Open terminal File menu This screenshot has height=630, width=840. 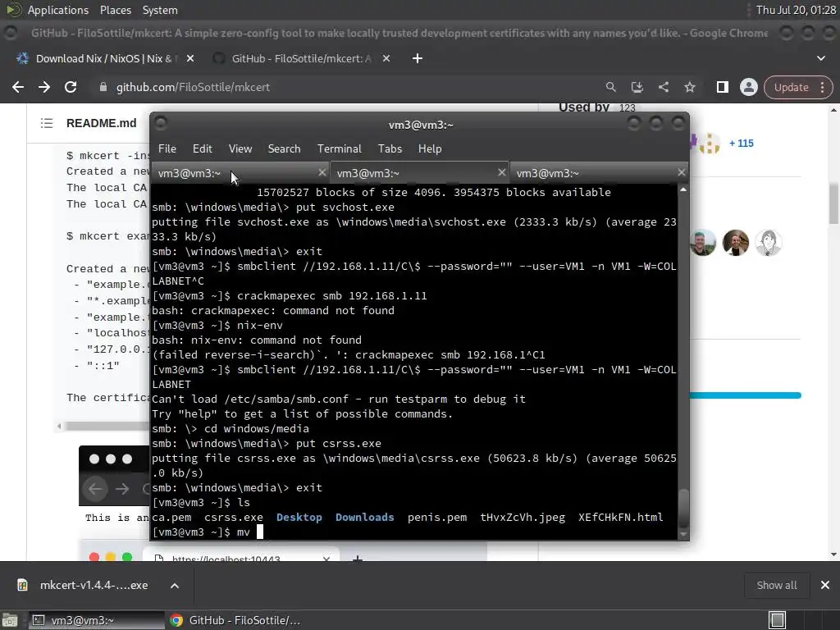coord(167,149)
